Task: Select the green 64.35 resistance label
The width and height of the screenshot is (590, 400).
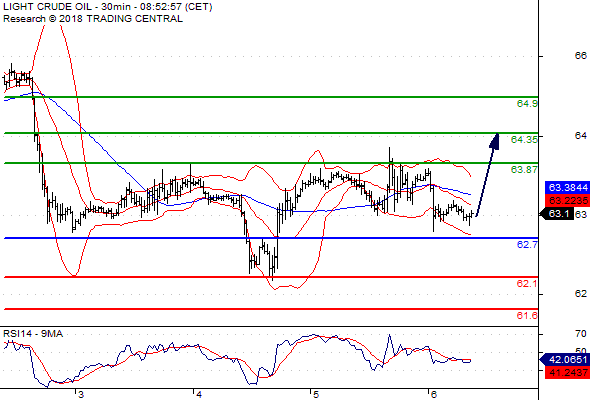Action: pyautogui.click(x=524, y=140)
